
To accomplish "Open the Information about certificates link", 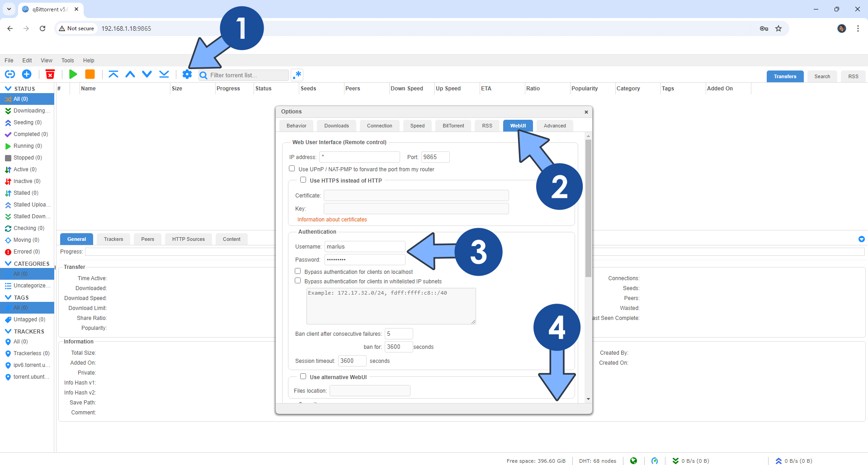I will coord(332,220).
